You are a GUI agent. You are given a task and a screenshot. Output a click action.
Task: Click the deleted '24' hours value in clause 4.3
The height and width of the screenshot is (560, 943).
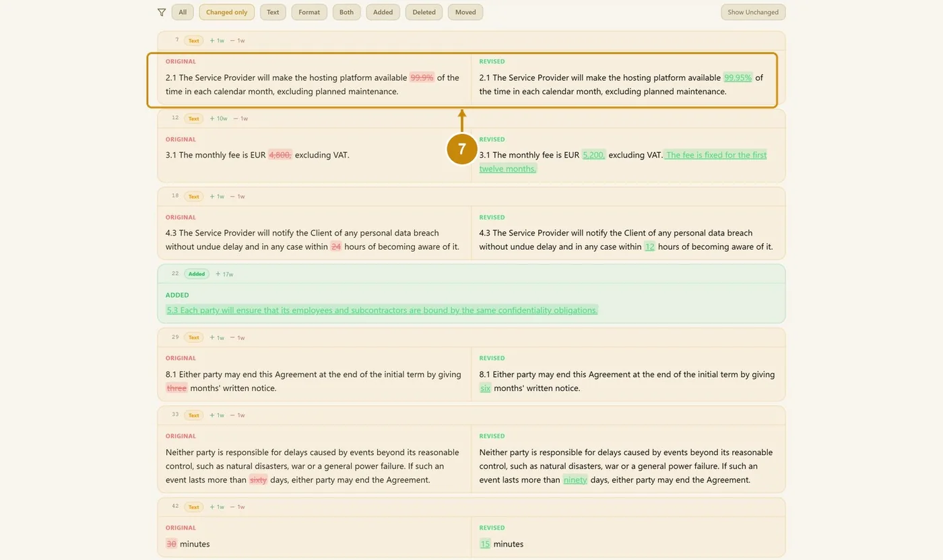point(336,246)
